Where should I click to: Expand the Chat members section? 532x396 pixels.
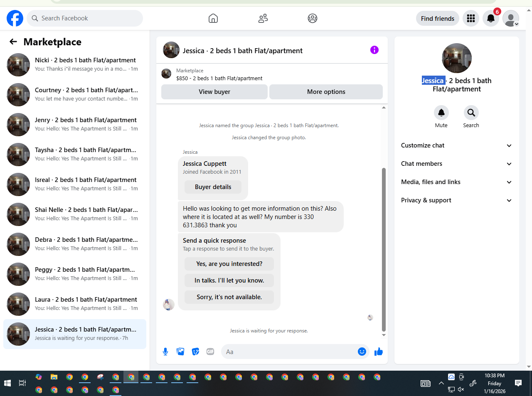pos(456,164)
